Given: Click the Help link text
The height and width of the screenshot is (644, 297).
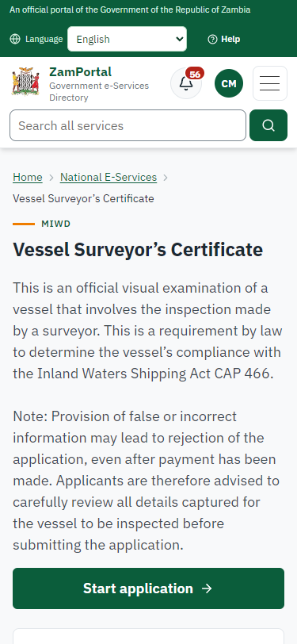Looking at the screenshot, I should [x=230, y=39].
